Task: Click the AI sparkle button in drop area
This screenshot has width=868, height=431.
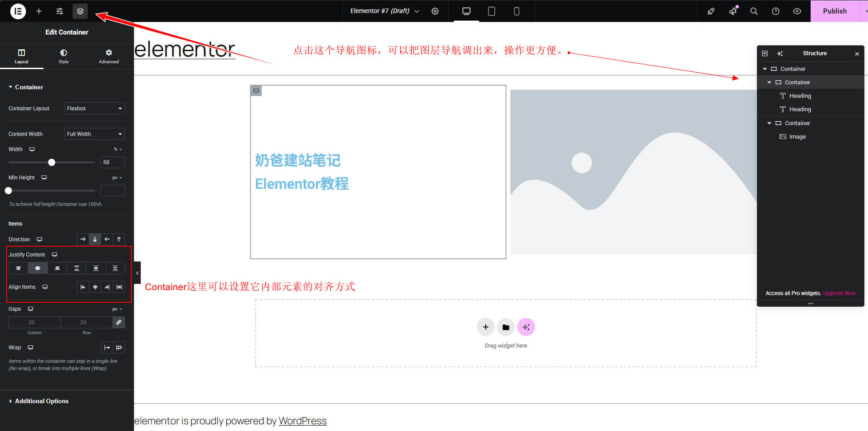Action: tap(526, 327)
